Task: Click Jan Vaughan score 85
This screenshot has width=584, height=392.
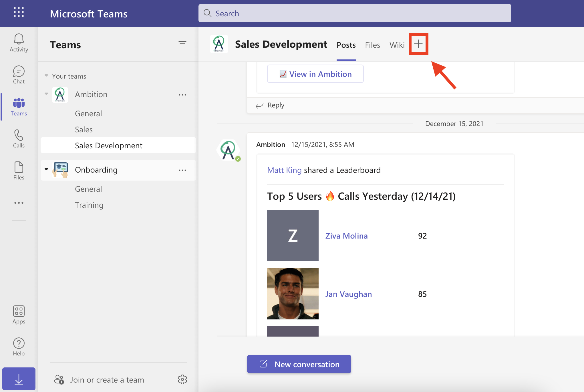Action: coord(422,294)
